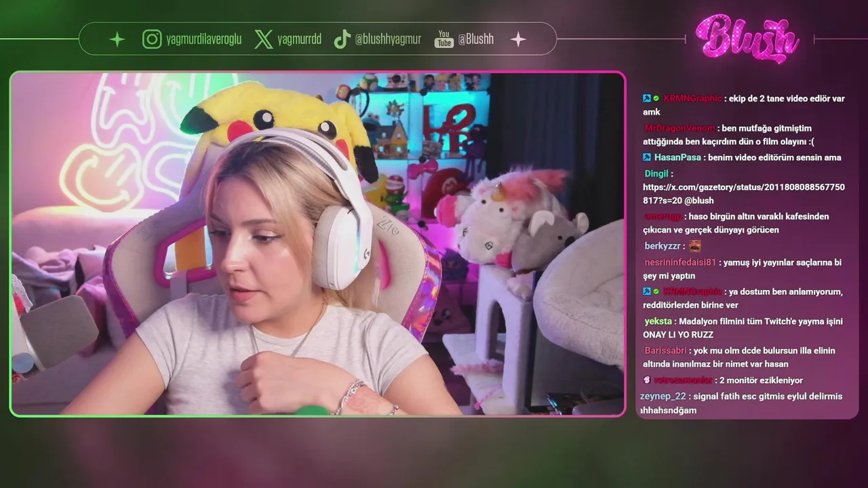The width and height of the screenshot is (868, 488).
Task: Click the webcam video feed
Action: point(317,244)
